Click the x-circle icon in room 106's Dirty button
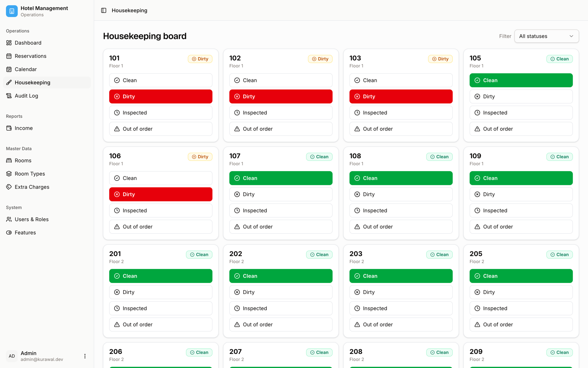Screen dimensions: 588x368 click(117, 194)
